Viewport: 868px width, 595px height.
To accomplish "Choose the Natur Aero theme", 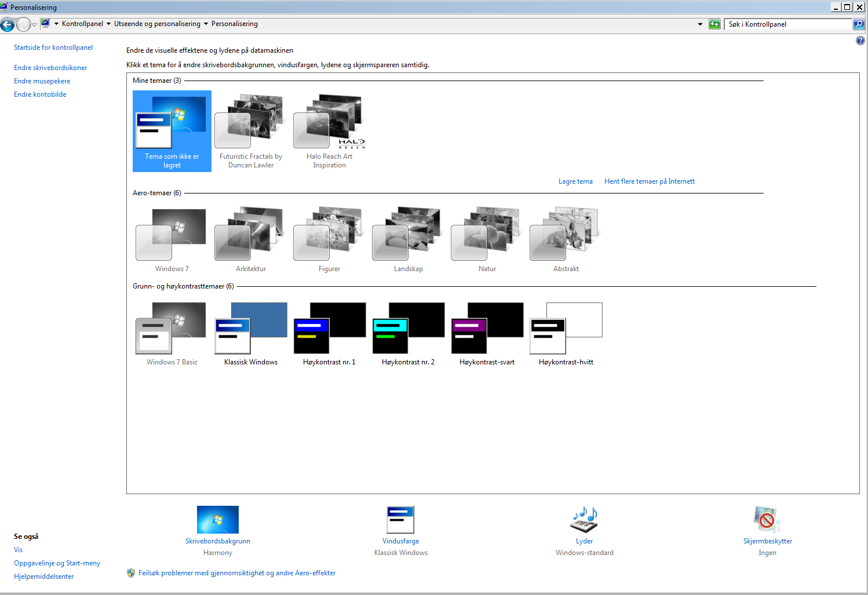I will 487,239.
